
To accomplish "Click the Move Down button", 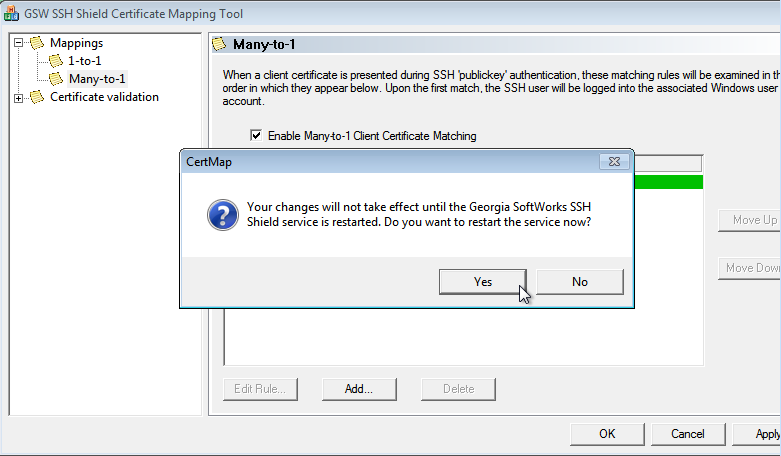I will (750, 268).
